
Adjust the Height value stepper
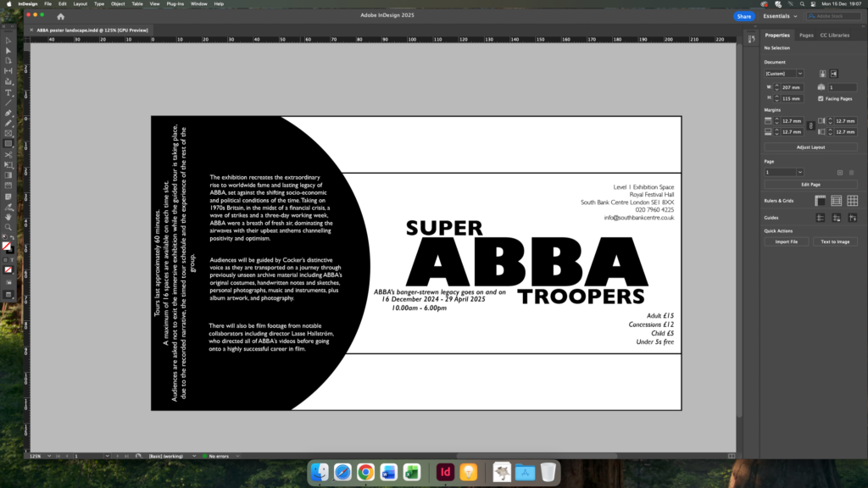pyautogui.click(x=776, y=98)
